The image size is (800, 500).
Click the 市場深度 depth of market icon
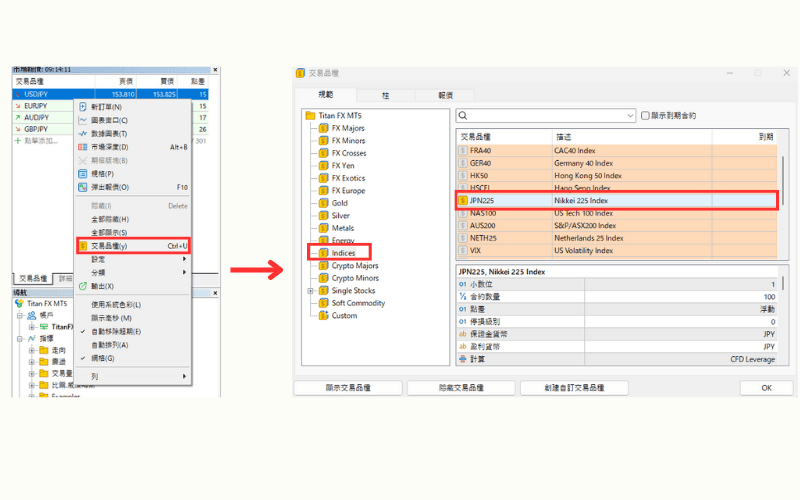(82, 147)
